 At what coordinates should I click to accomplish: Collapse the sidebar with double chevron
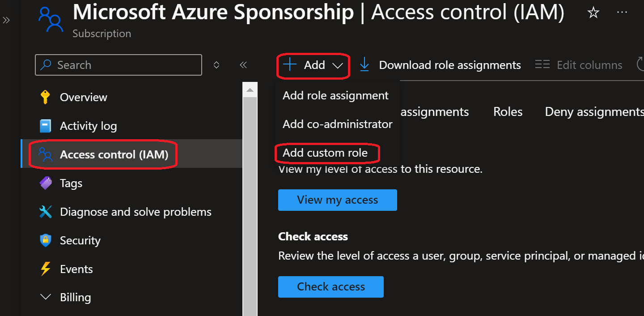pos(243,65)
